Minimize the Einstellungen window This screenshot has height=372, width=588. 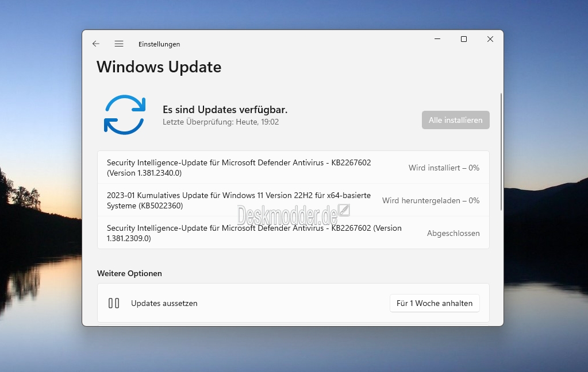437,39
